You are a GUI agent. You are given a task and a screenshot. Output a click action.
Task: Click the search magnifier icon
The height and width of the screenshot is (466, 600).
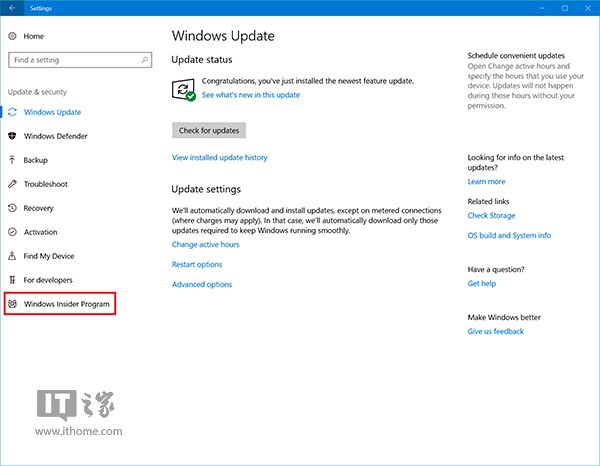tap(145, 60)
